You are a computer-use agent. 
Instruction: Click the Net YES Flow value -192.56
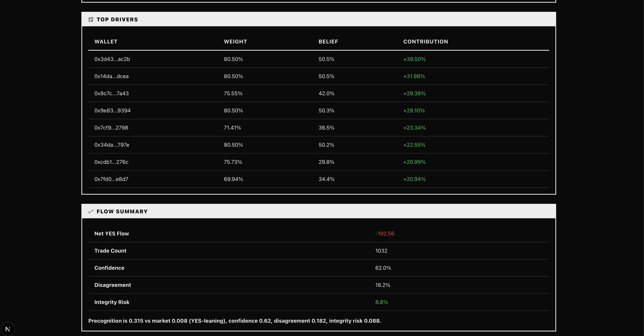(385, 234)
